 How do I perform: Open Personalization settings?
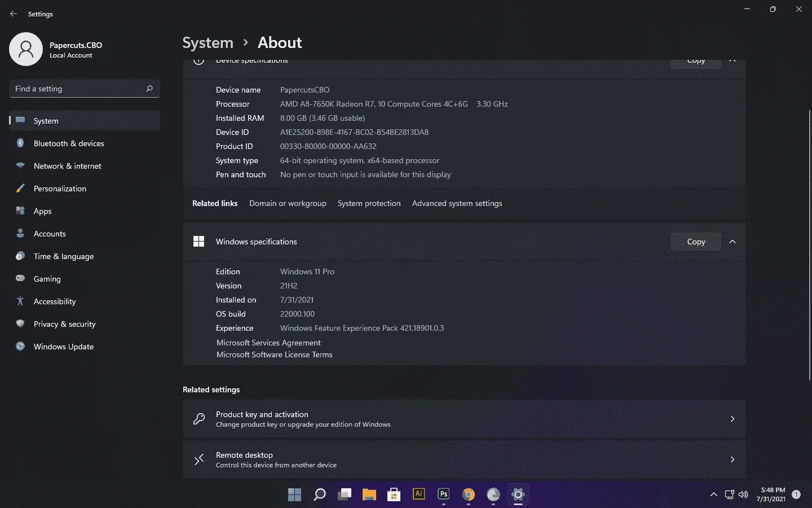tap(85, 189)
